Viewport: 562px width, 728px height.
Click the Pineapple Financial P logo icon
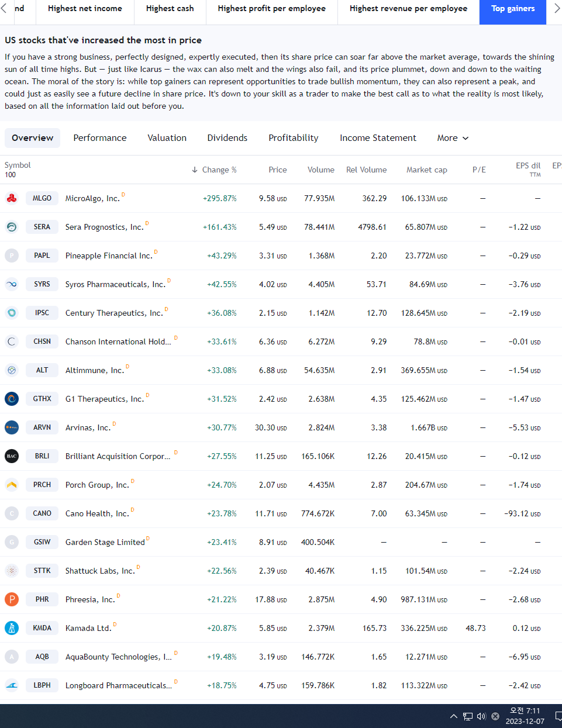12,256
